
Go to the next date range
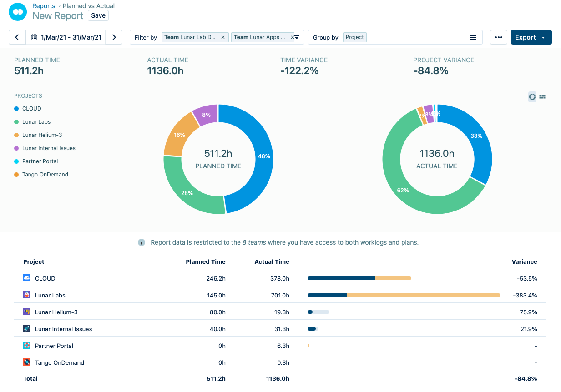[114, 37]
